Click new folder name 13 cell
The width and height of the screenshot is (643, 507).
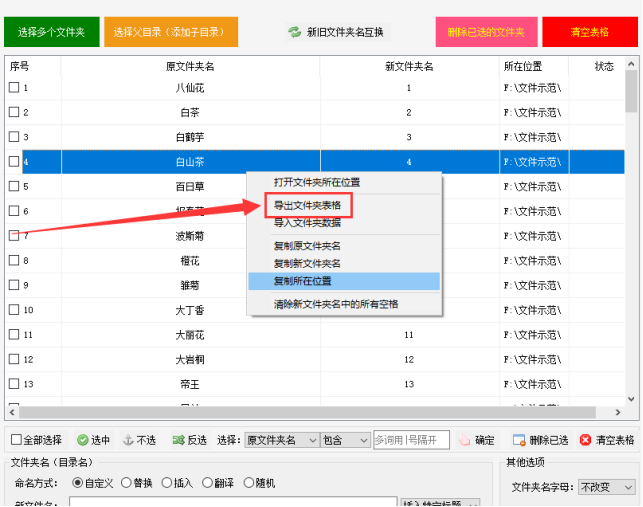tap(409, 384)
